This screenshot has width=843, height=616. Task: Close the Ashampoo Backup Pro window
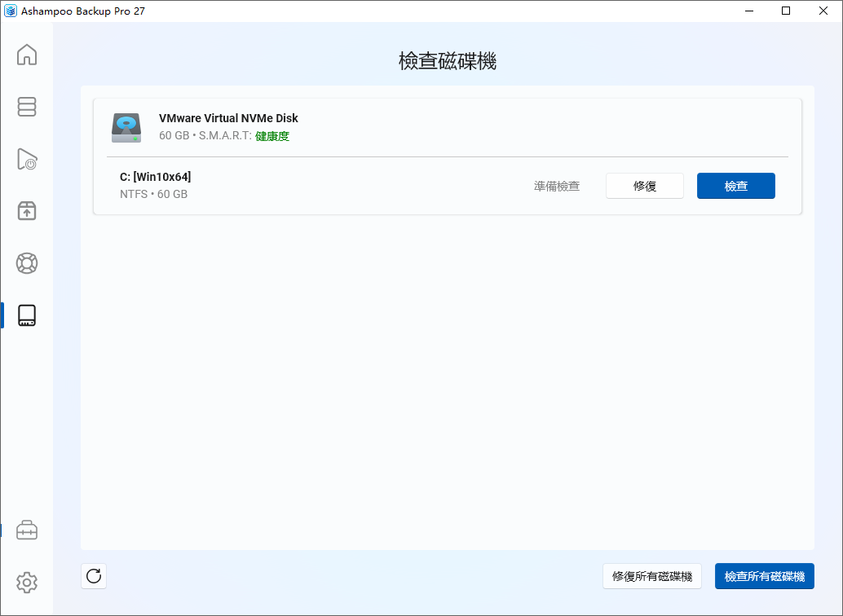pyautogui.click(x=823, y=11)
